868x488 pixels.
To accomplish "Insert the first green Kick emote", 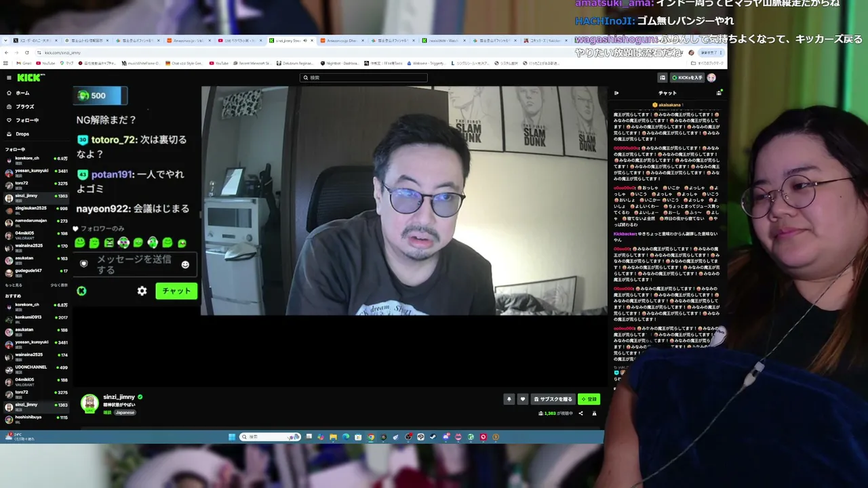I will click(x=80, y=243).
